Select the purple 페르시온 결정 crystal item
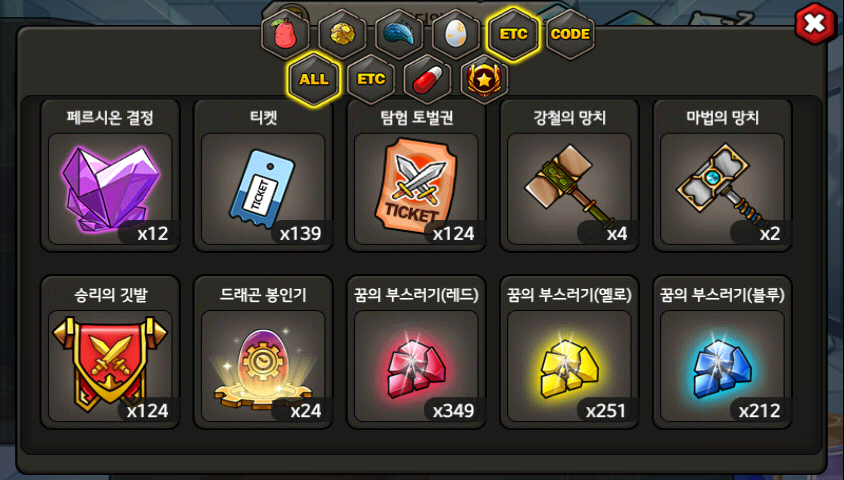The width and height of the screenshot is (844, 480). pos(110,175)
